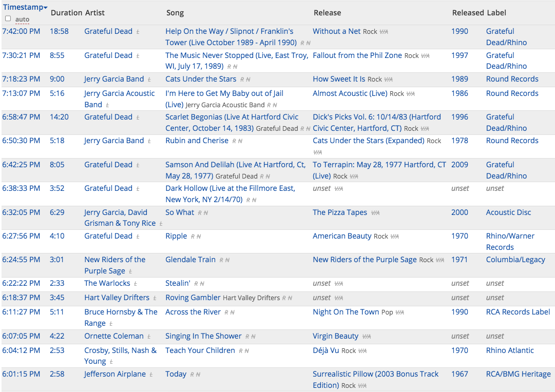Toggle the R request flag on the Ripple row
Screen dimensions: 555x392
point(193,237)
